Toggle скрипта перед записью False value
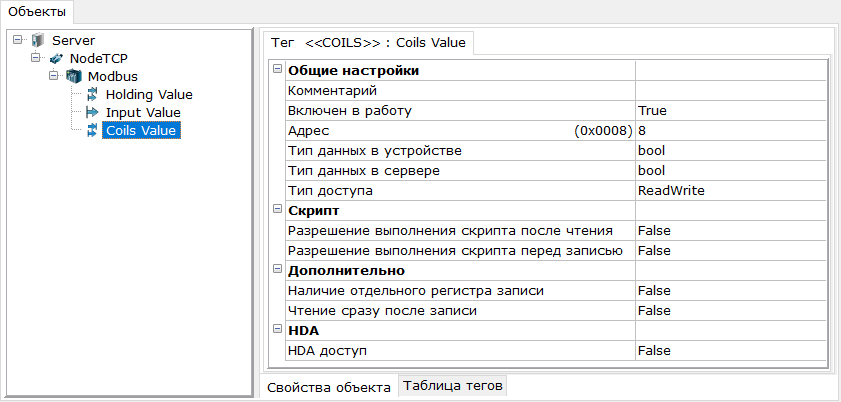841x402 pixels. (731, 250)
